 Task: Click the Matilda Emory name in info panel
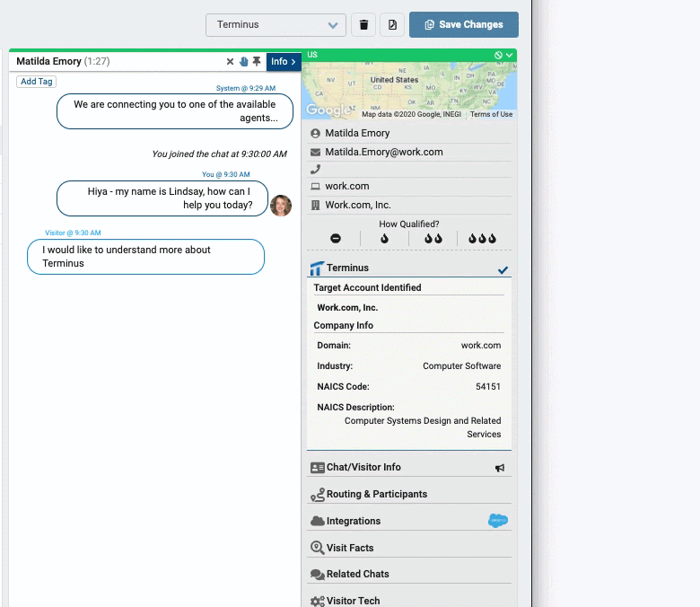click(x=357, y=133)
